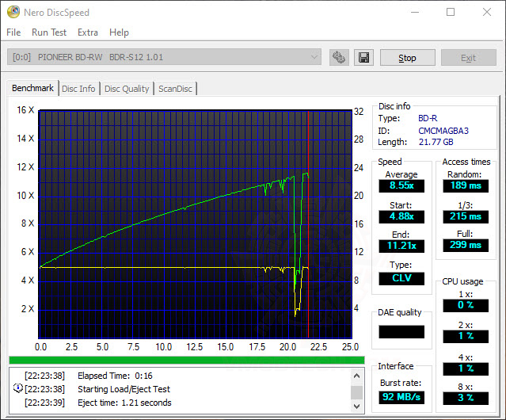Click the End speed value 11.21x

click(x=401, y=246)
